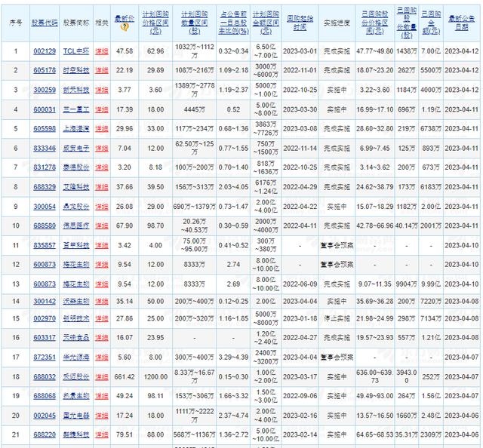Open stock code 603317 link
483x448 pixels.
(x=45, y=338)
